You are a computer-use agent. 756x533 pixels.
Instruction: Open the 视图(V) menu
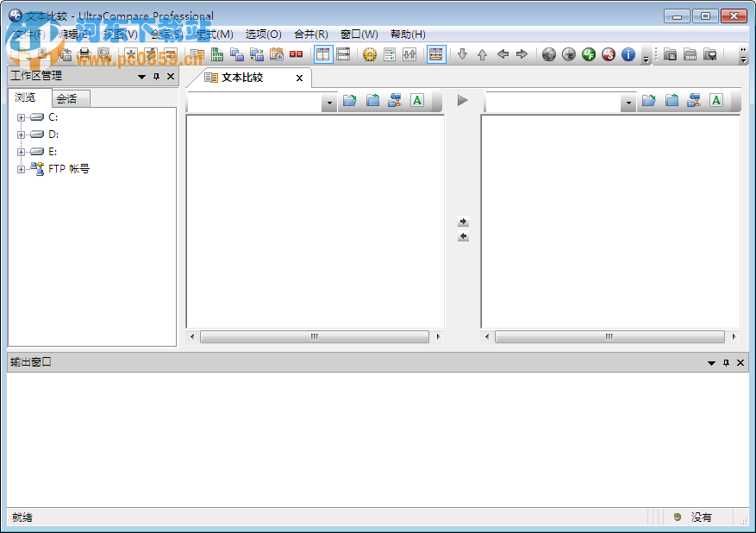point(121,34)
